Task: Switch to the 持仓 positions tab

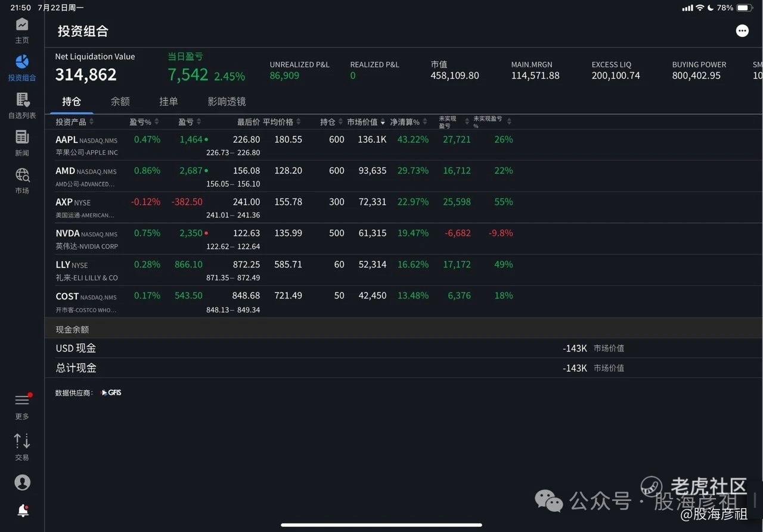Action: click(72, 101)
